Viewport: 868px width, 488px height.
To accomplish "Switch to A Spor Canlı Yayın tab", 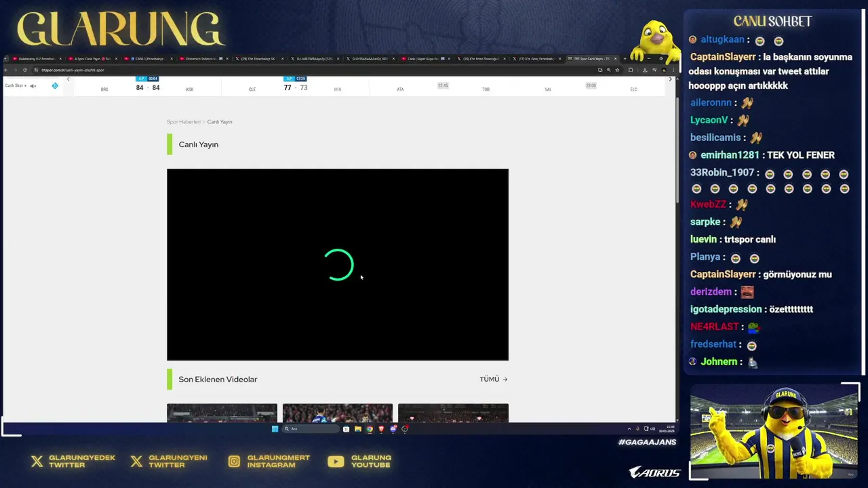I will click(92, 59).
